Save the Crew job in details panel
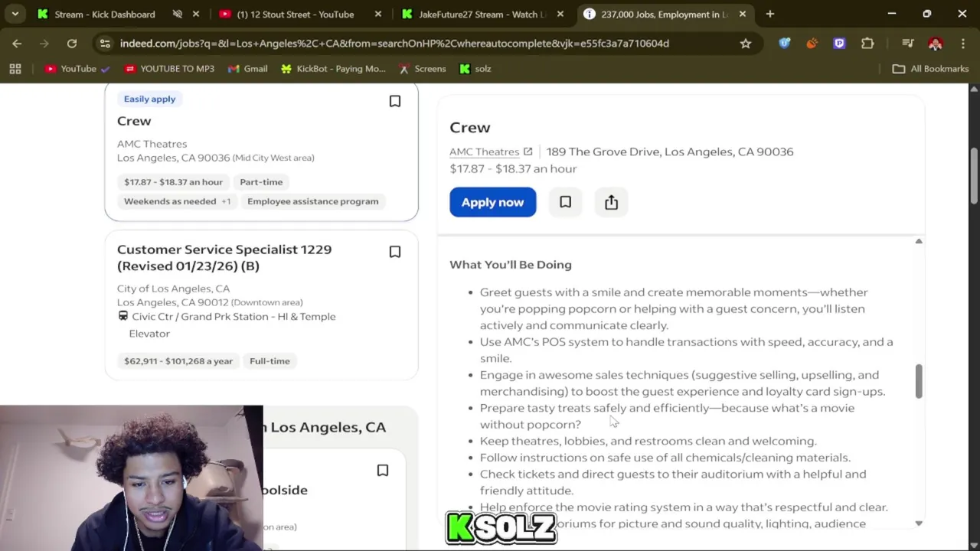The height and width of the screenshot is (551, 980). [x=565, y=202]
